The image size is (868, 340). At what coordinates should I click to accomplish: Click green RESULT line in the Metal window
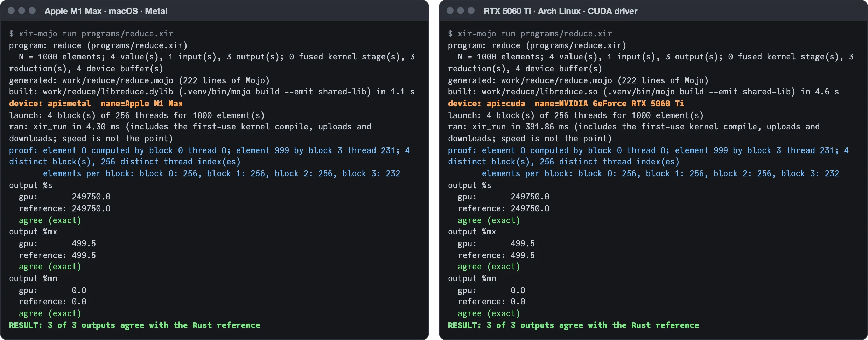coord(135,325)
